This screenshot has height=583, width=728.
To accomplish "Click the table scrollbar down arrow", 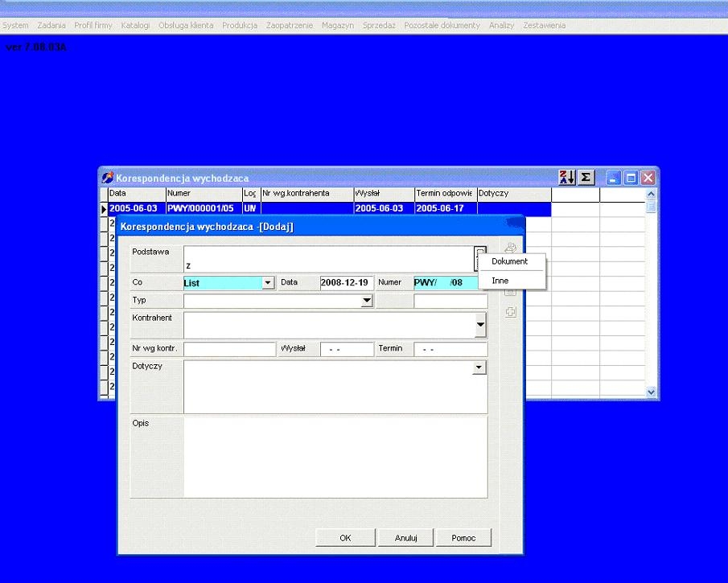I will coord(652,392).
